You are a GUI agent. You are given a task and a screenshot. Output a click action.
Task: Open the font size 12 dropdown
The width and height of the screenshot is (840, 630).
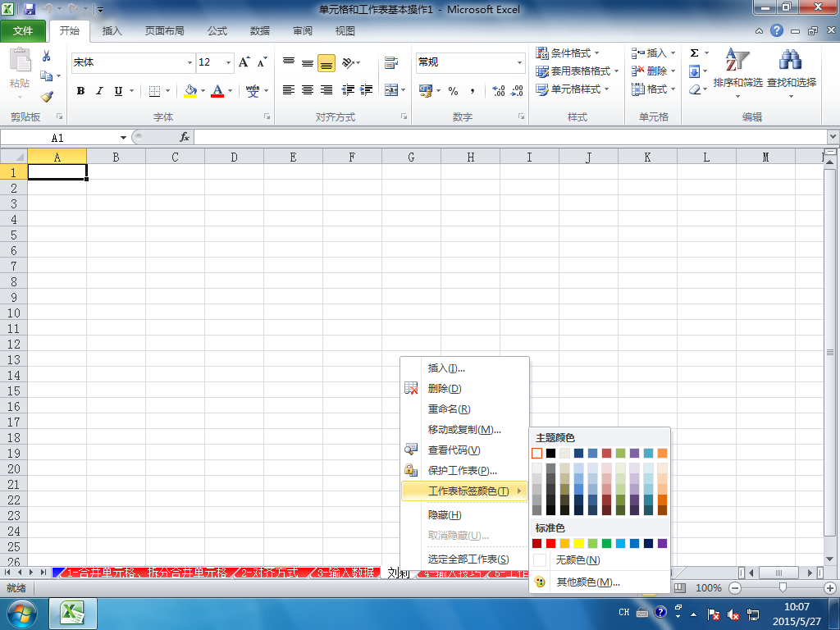[x=228, y=62]
